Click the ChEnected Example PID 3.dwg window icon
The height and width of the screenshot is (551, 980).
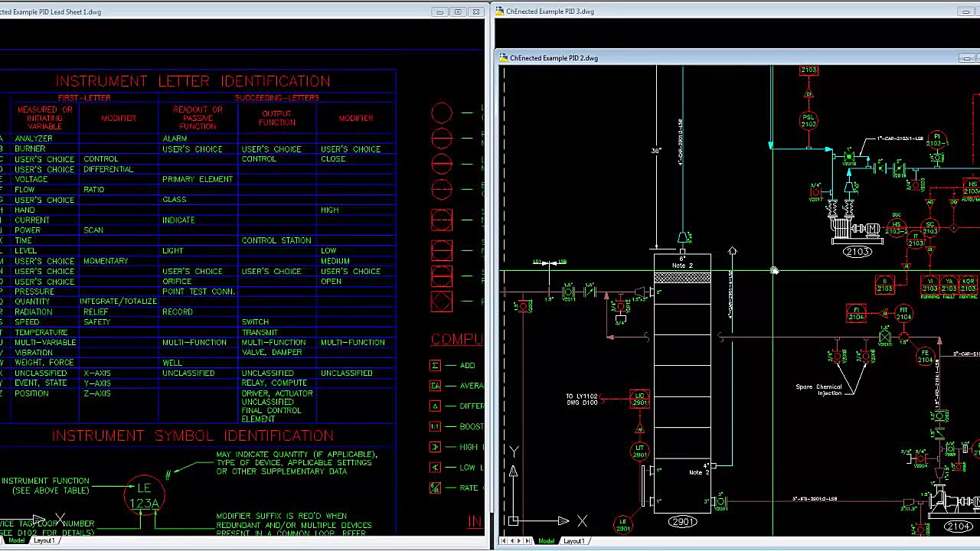coord(499,11)
